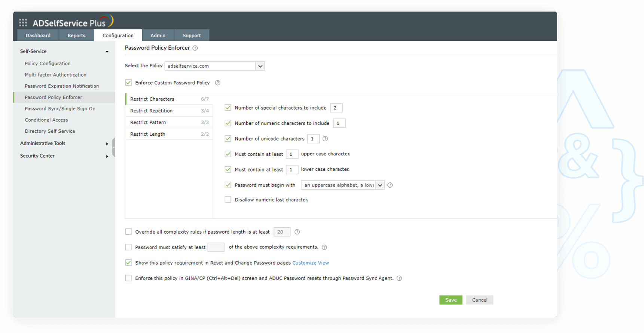644x333 pixels.
Task: Open Multi-factor Authentication in sidebar
Action: 55,75
